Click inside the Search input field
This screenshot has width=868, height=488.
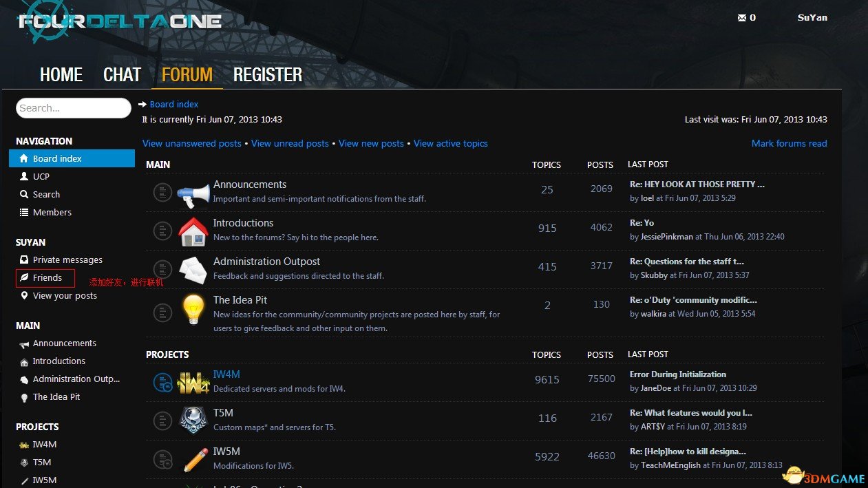(73, 108)
